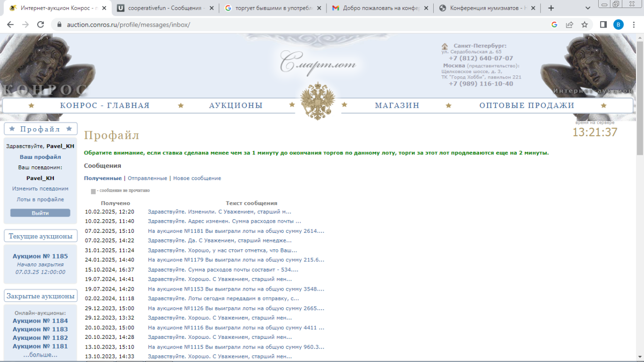Click the date 20.10.2023, 14:28
This screenshot has width=644, height=362.
[x=110, y=337]
